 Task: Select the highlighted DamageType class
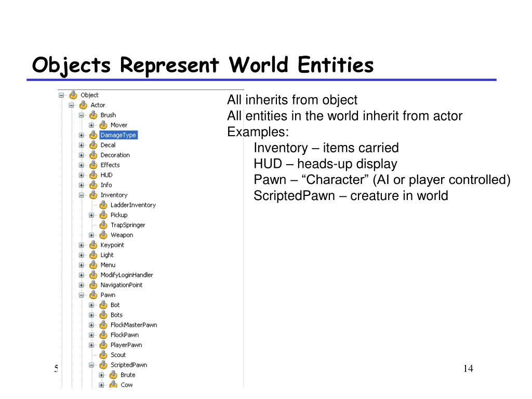[x=118, y=135]
